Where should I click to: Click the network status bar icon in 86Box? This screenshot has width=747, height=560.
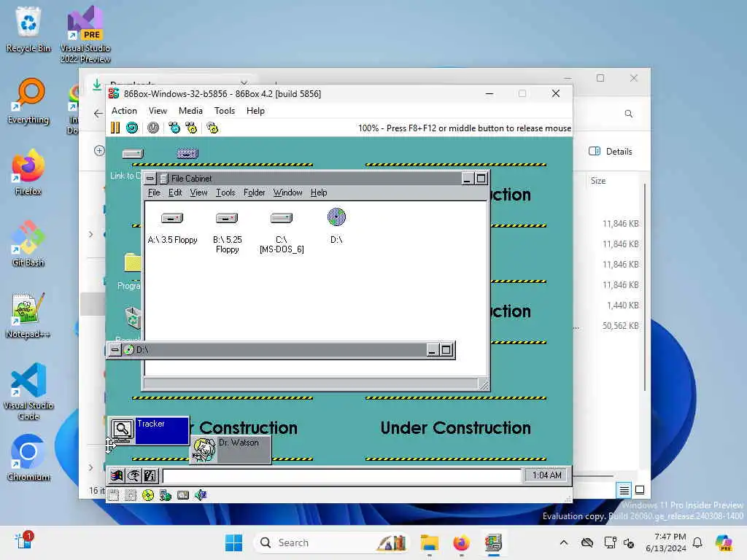tap(166, 495)
